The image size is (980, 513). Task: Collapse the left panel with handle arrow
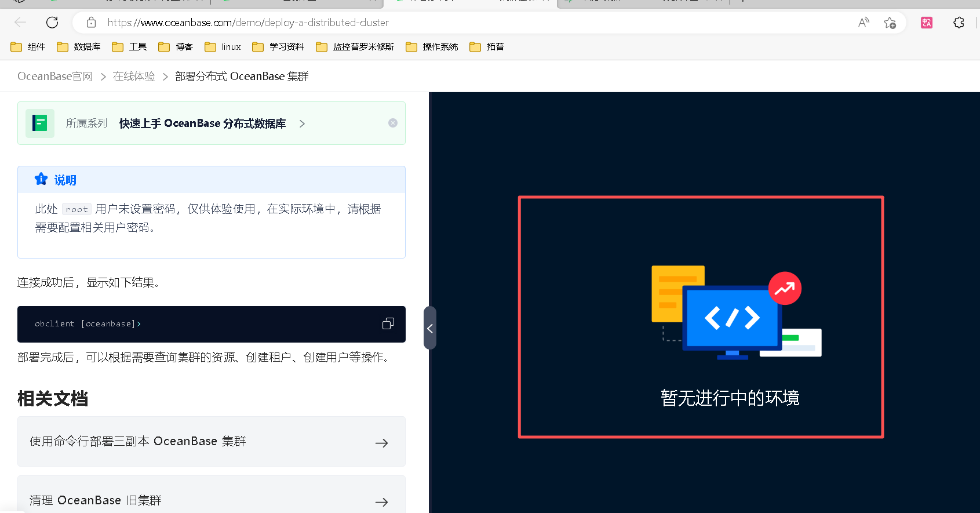pyautogui.click(x=430, y=328)
